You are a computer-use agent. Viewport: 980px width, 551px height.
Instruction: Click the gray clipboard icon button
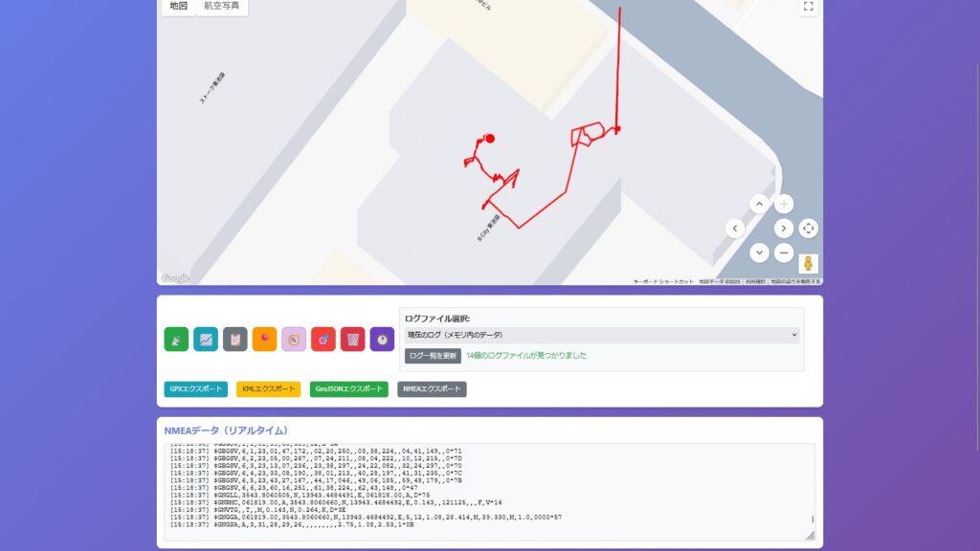click(x=235, y=339)
